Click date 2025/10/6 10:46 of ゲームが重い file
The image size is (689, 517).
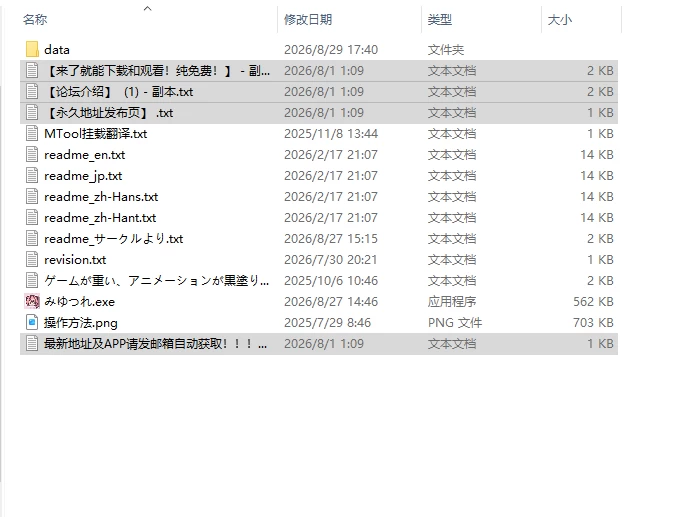[x=331, y=281]
